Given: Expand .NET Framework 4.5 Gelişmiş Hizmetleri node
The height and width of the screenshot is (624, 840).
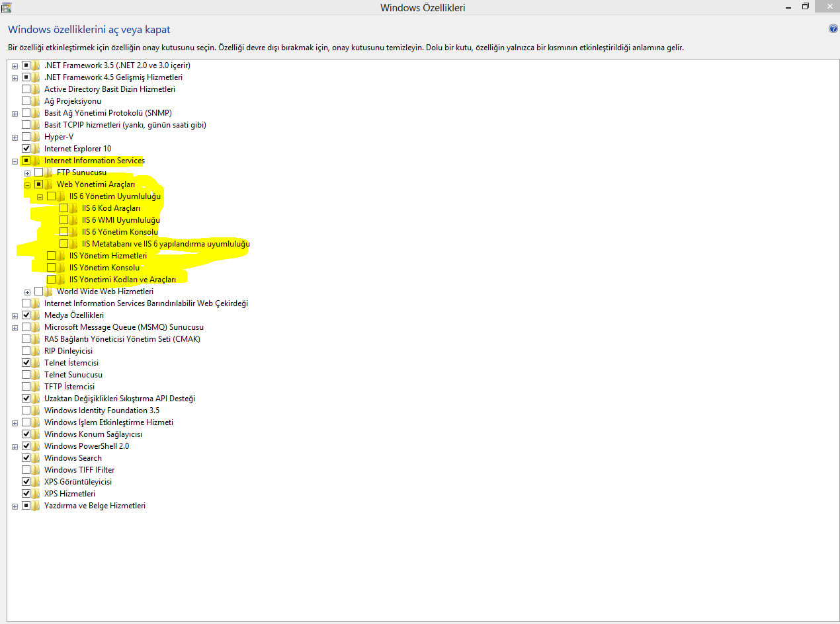Looking at the screenshot, I should tap(15, 78).
